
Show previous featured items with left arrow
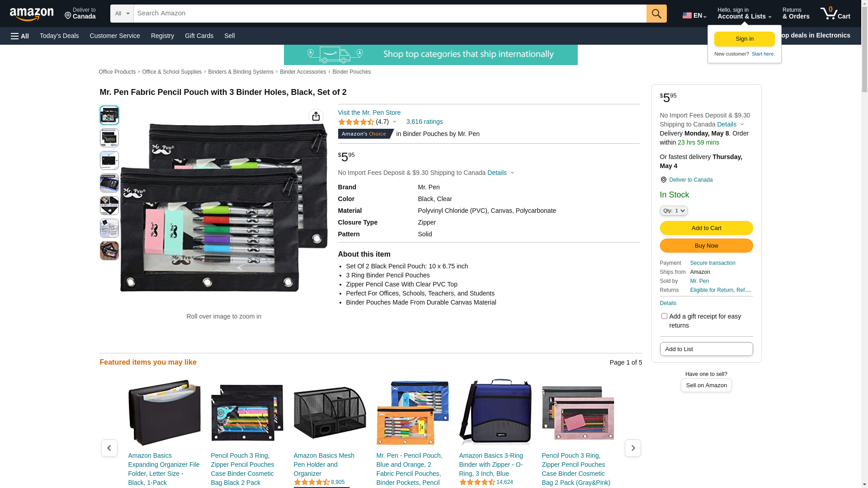tap(109, 448)
